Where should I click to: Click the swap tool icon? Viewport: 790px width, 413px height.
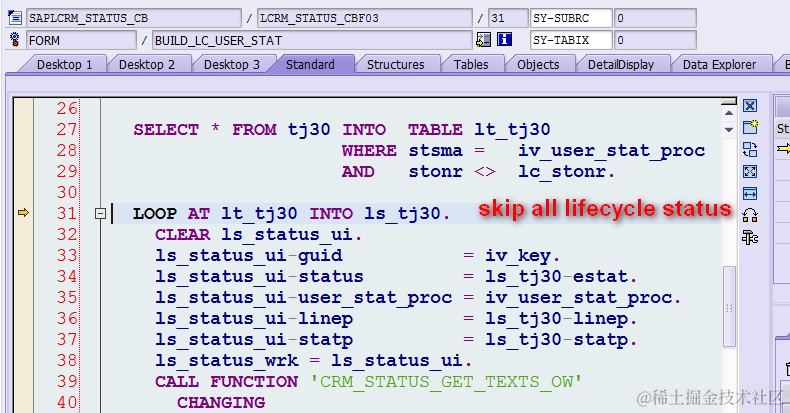pyautogui.click(x=750, y=150)
